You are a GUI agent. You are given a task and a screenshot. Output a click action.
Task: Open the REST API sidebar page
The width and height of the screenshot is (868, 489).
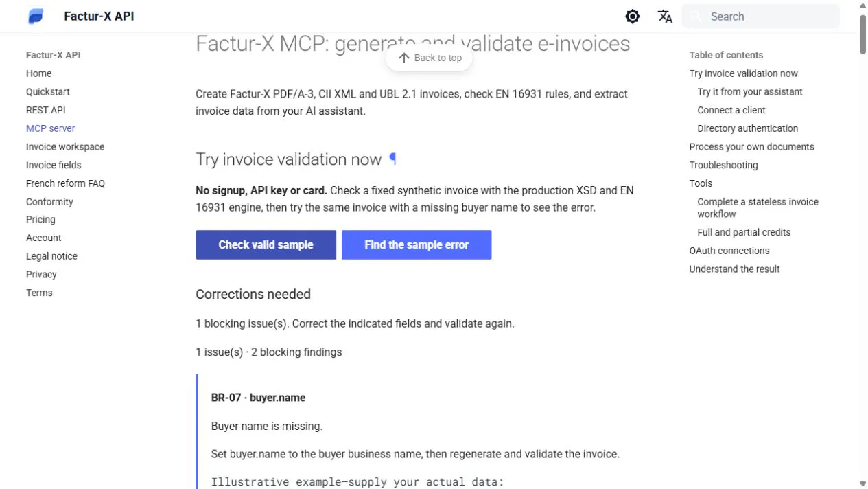[x=46, y=110]
